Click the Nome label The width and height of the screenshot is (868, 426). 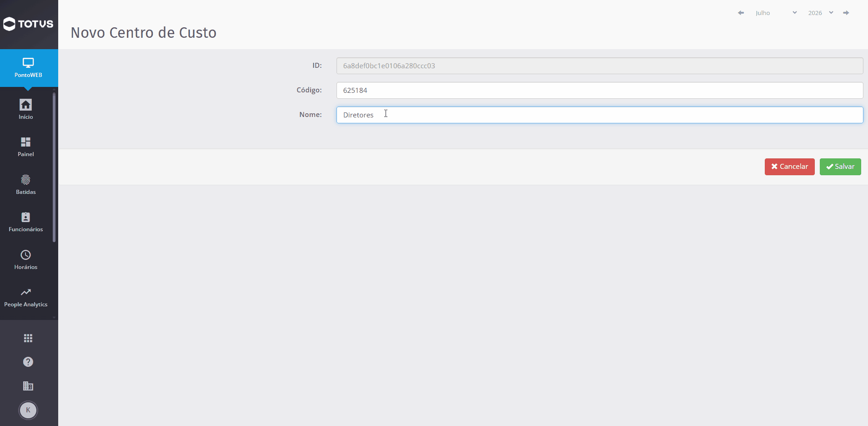[x=311, y=115]
